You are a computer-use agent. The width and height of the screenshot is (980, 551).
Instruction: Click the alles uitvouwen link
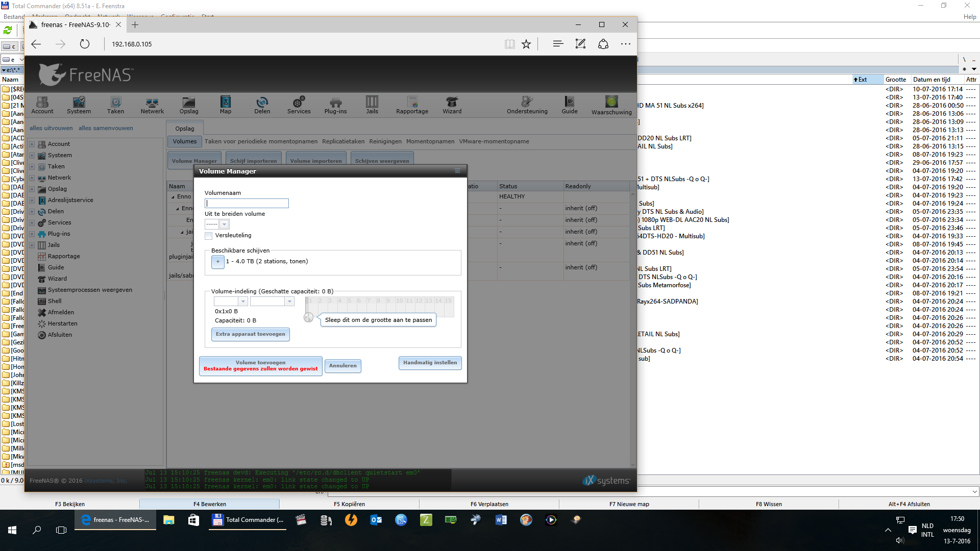coord(51,128)
